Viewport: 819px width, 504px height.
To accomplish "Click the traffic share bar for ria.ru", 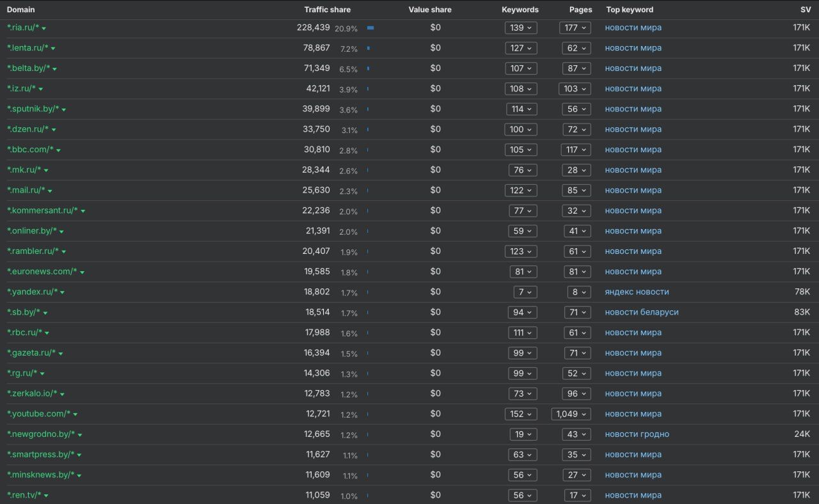I will (x=370, y=28).
